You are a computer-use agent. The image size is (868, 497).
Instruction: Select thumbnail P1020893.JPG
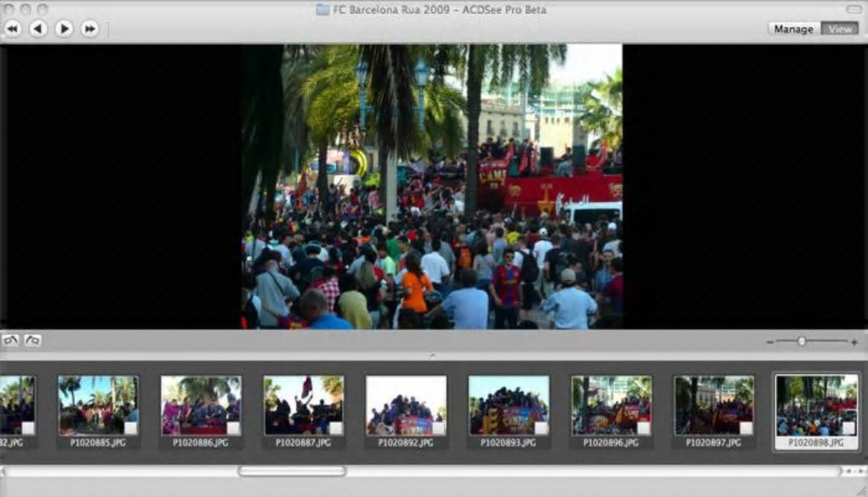click(x=509, y=405)
